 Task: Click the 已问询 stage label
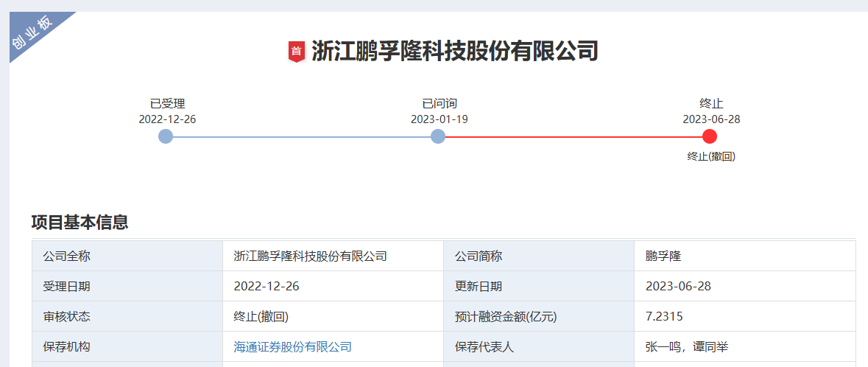pos(440,104)
